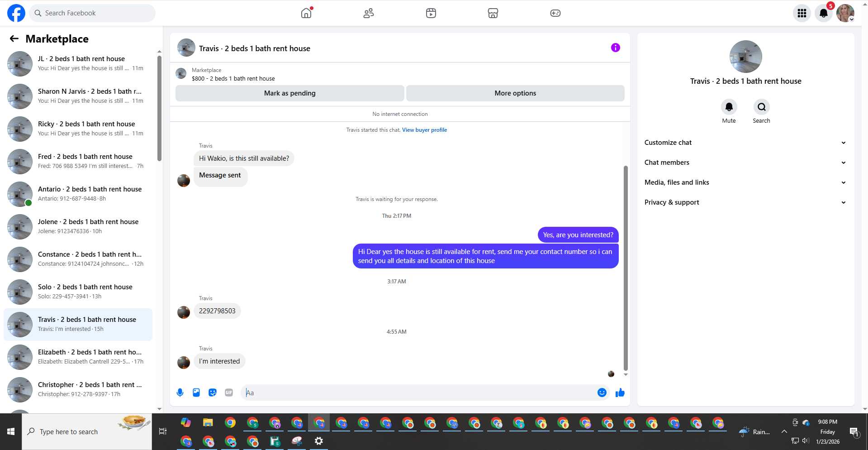Open Fred conversation in list
Image resolution: width=868 pixels, height=450 pixels.
point(78,161)
